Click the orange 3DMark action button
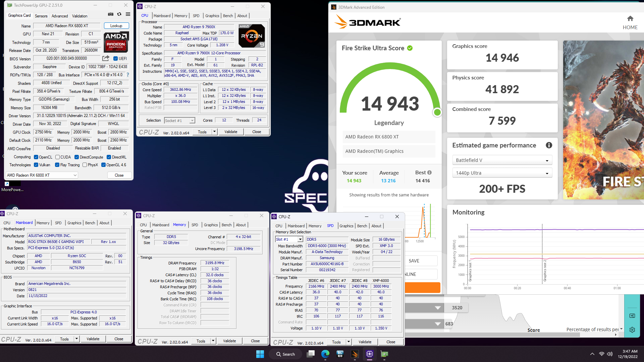The image size is (644, 362). pos(422,288)
